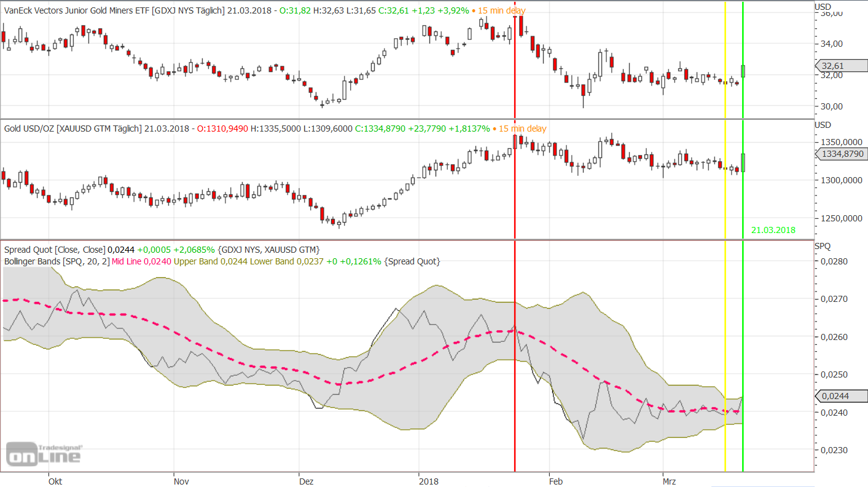
Task: Click the 0,0260 spread axis label
Action: click(833, 337)
